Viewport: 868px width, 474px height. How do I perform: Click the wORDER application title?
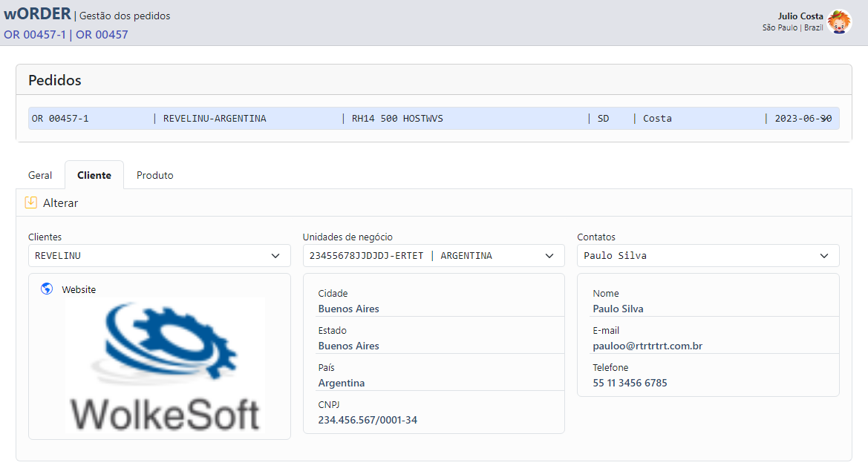37,13
